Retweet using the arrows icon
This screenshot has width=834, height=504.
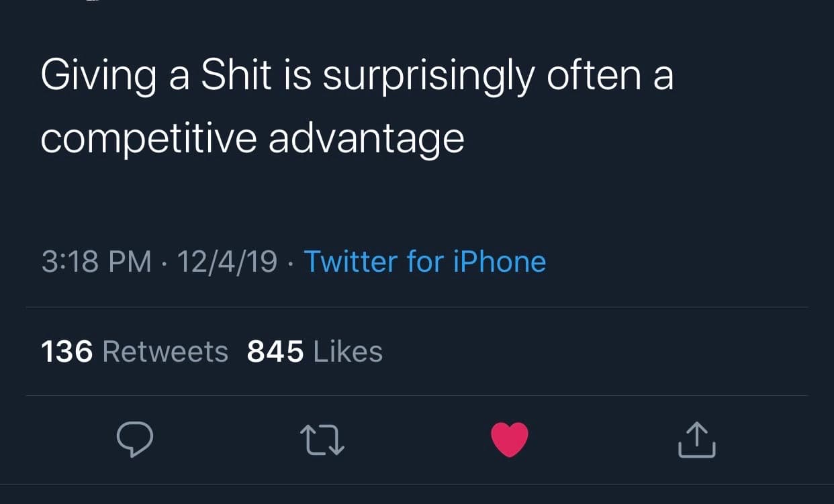(x=322, y=440)
